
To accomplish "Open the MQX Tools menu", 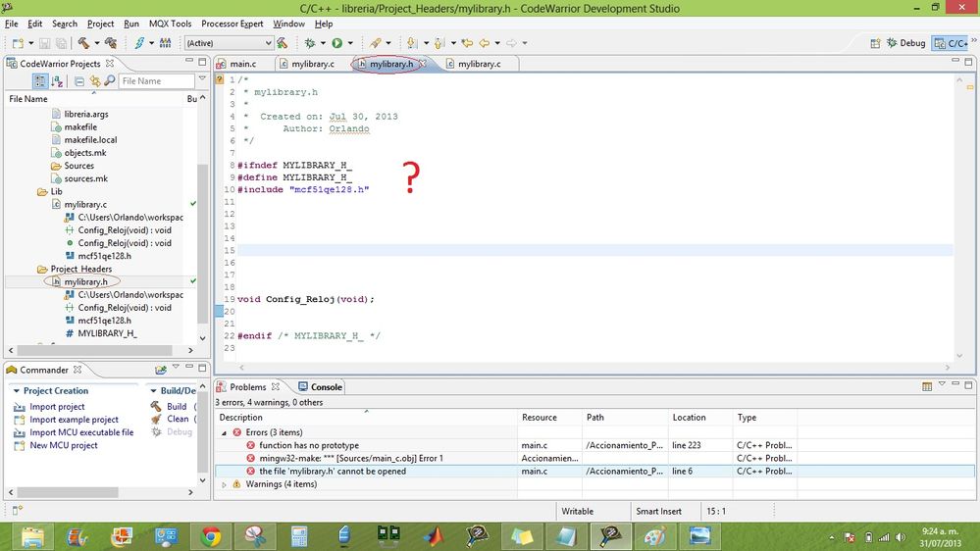I will click(170, 24).
